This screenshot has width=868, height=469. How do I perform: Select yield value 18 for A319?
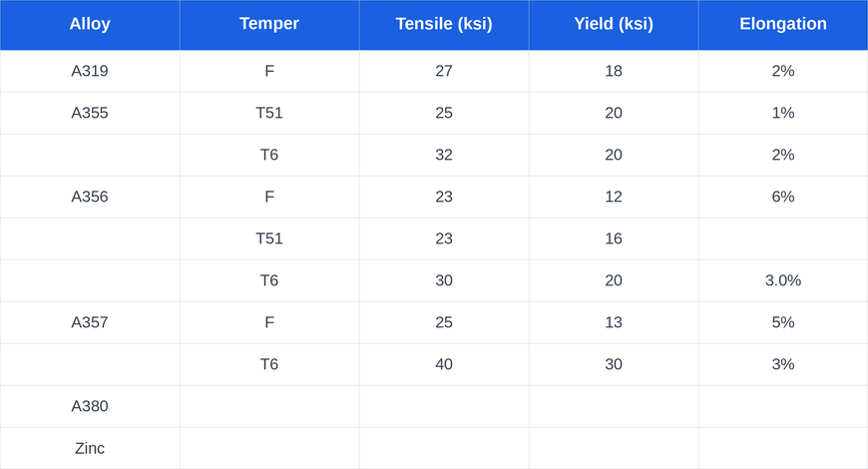point(614,71)
